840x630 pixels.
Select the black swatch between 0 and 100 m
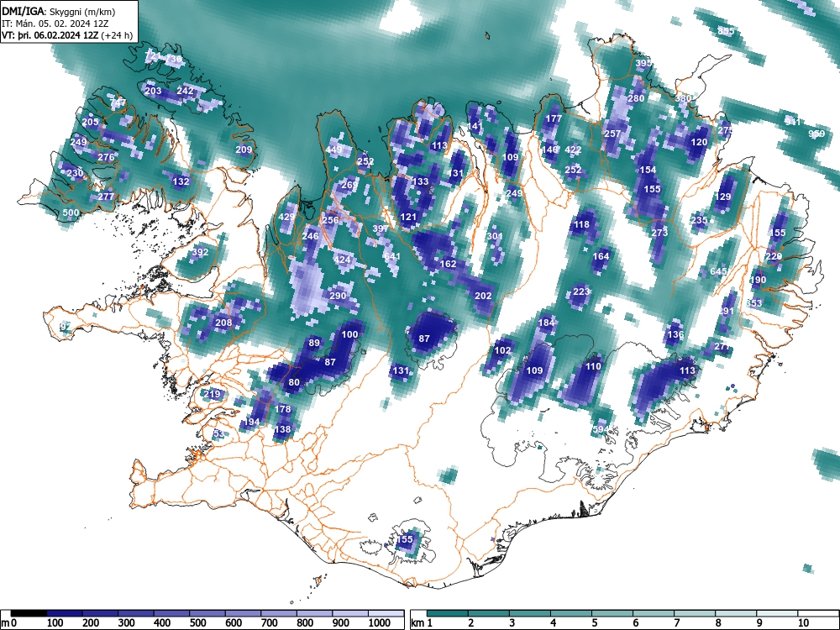pos(29,613)
